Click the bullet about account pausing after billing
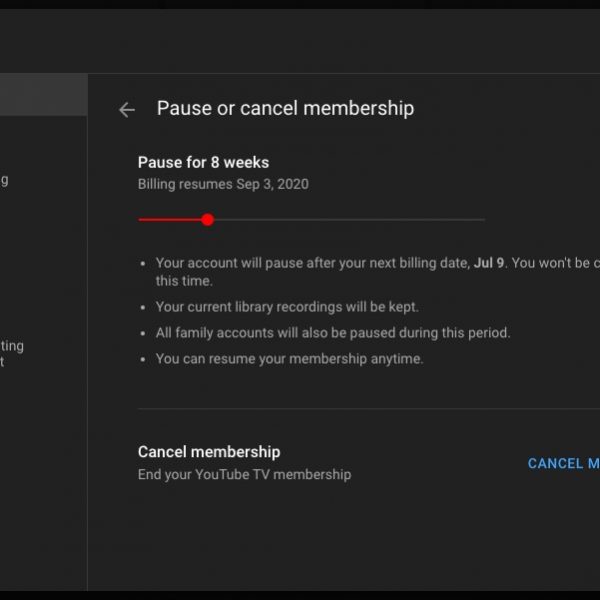The image size is (600, 600). pyautogui.click(x=330, y=263)
